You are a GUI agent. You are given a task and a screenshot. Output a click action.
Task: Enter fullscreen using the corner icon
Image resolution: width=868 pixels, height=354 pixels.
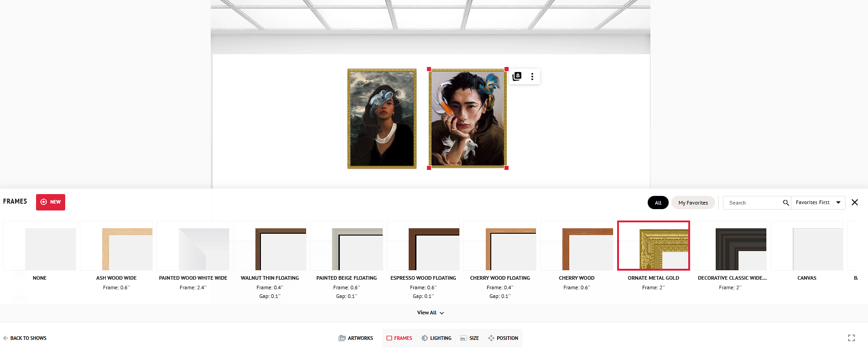pos(852,338)
